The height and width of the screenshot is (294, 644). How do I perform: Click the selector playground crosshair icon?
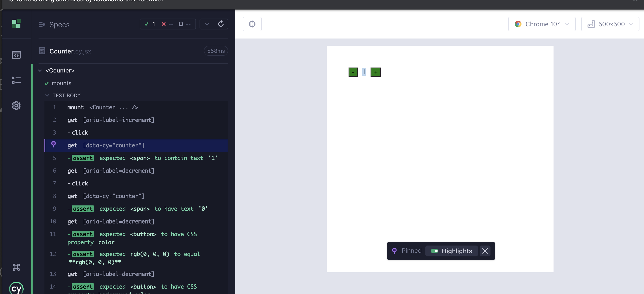[252, 24]
